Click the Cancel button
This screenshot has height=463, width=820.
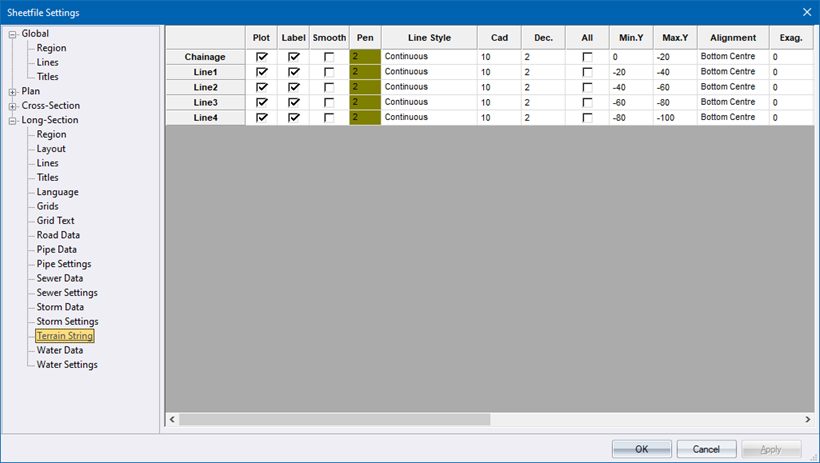(706, 449)
